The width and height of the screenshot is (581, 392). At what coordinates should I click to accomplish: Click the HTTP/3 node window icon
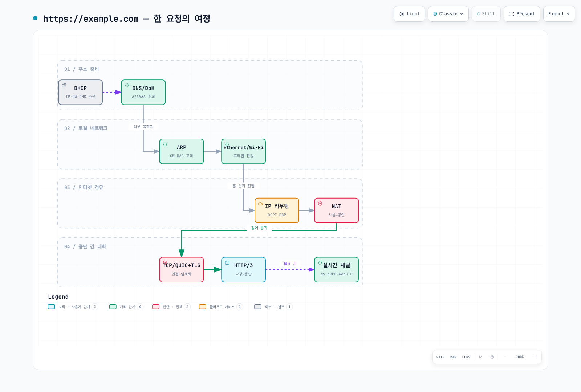click(227, 262)
